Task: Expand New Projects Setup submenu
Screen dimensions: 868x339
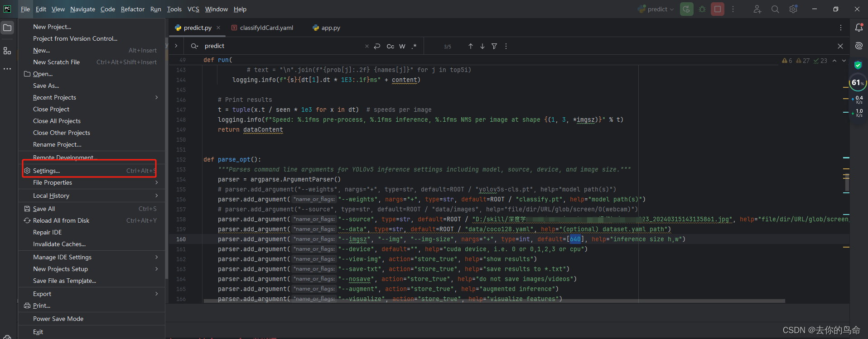Action: point(92,269)
